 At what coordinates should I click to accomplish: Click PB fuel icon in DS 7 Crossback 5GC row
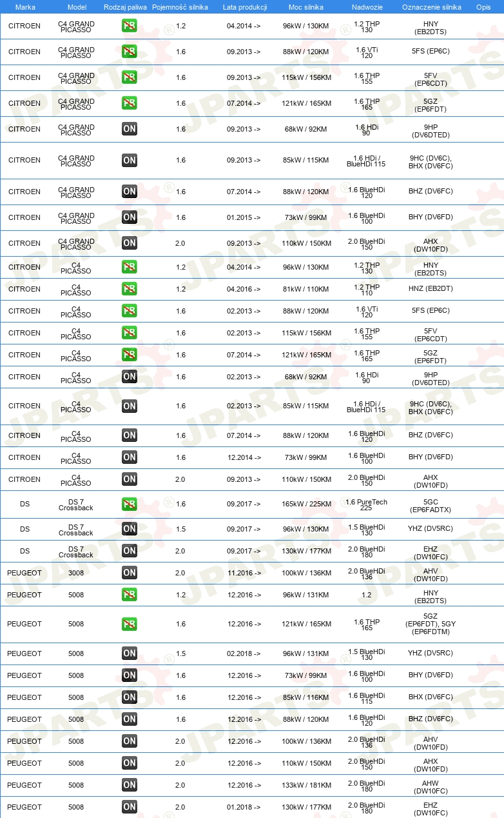(130, 504)
